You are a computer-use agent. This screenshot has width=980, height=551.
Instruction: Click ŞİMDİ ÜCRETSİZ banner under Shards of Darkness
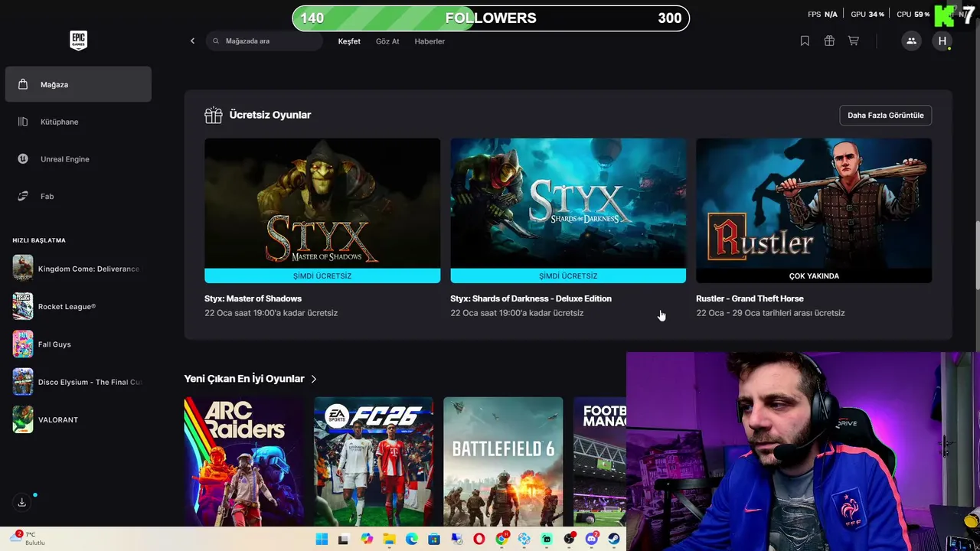[x=568, y=275]
